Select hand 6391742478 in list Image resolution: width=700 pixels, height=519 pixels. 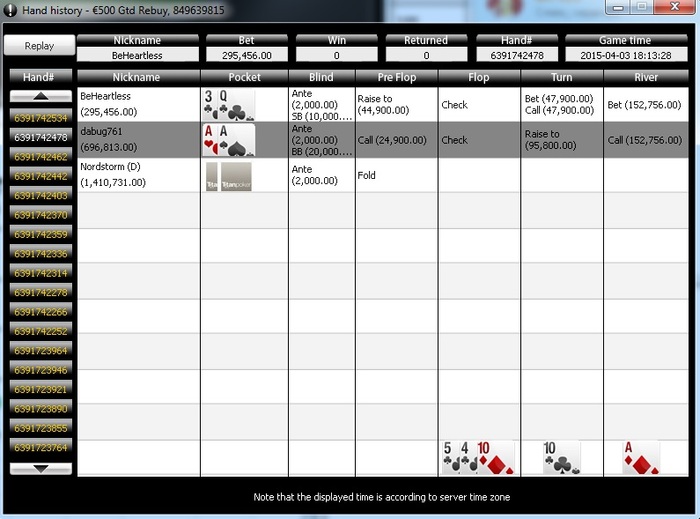41,137
